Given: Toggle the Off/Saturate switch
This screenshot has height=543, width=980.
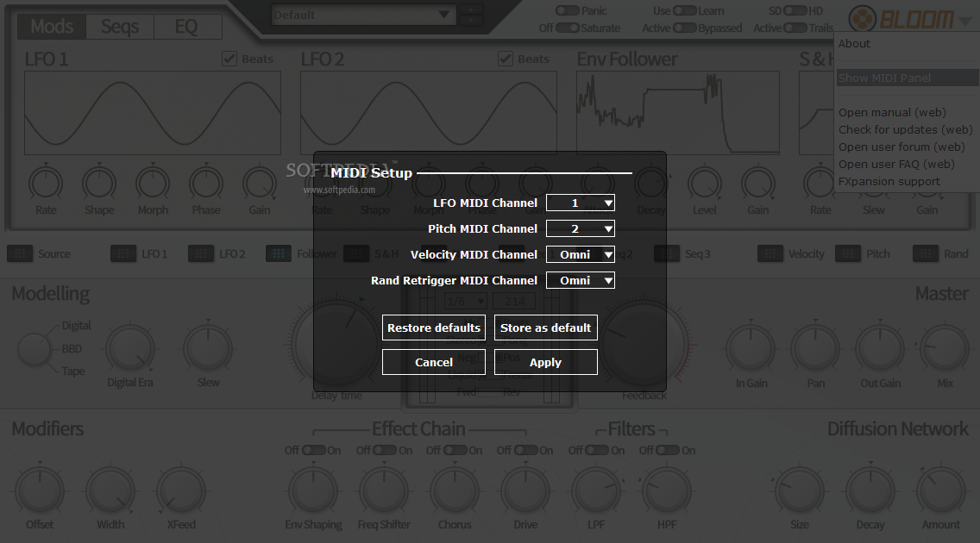Looking at the screenshot, I should click(x=568, y=28).
